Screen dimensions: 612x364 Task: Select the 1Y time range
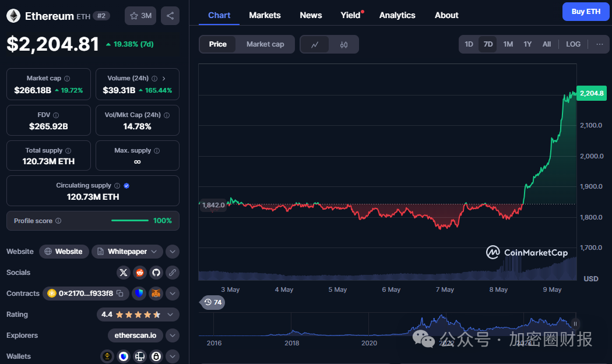pyautogui.click(x=527, y=44)
